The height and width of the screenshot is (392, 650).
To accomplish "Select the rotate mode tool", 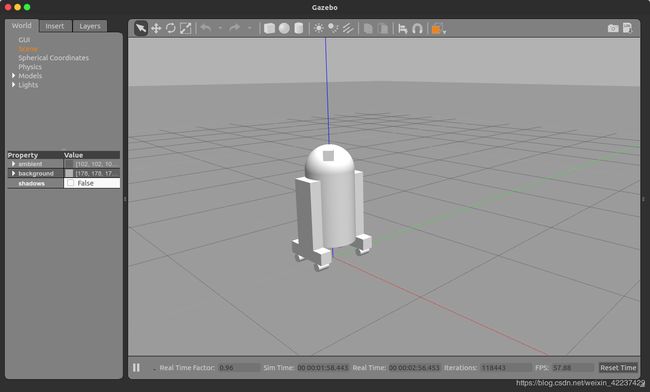I will click(170, 28).
